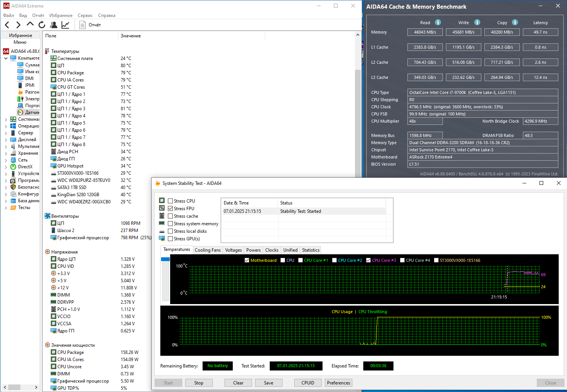Expand the Хранение tree node
Viewport: 567px width, 392px height.
[x=6, y=153]
